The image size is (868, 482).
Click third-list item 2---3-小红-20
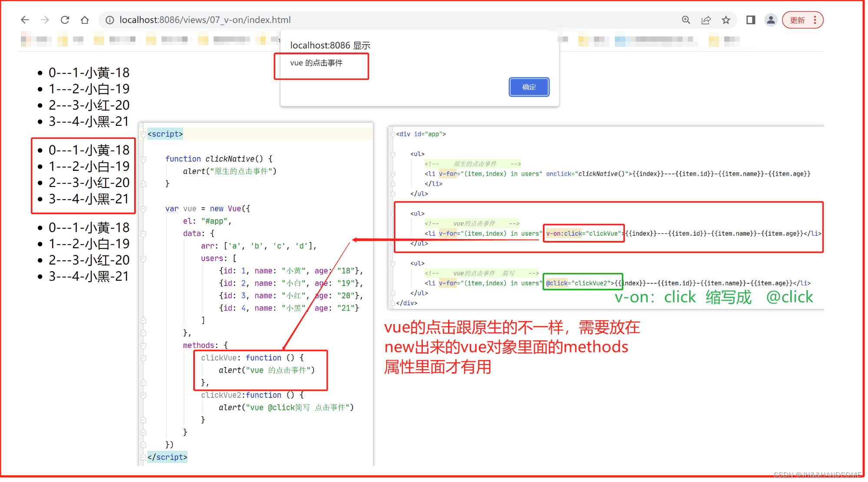[89, 260]
